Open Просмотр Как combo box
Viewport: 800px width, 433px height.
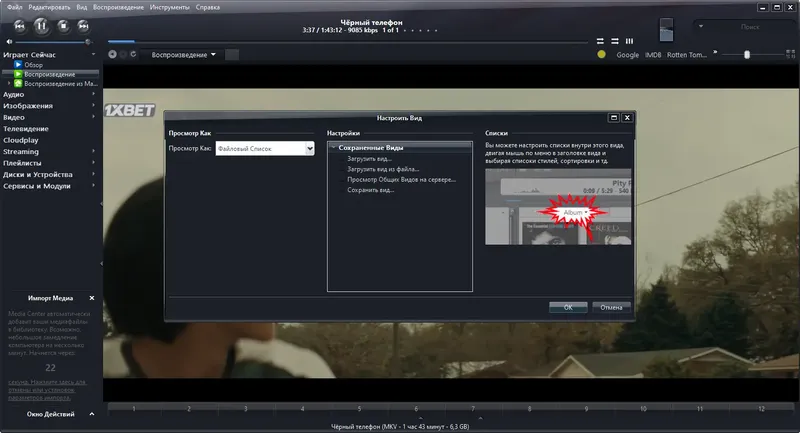[265, 148]
